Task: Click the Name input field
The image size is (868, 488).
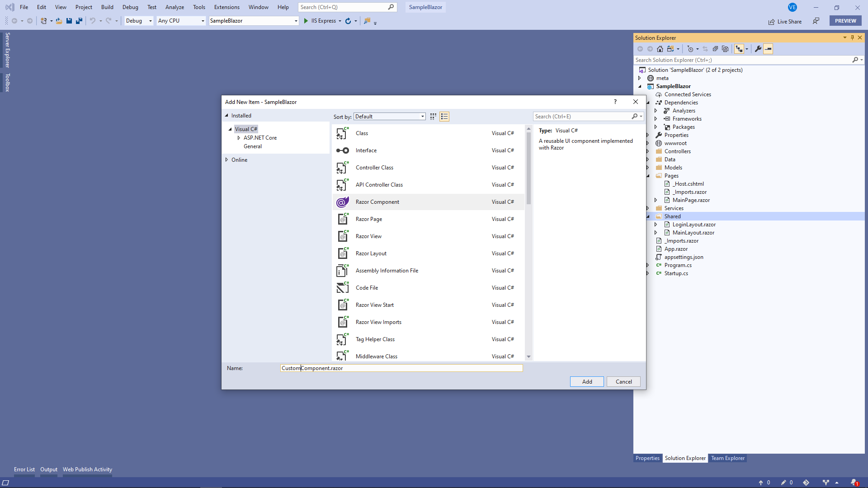Action: click(x=401, y=368)
